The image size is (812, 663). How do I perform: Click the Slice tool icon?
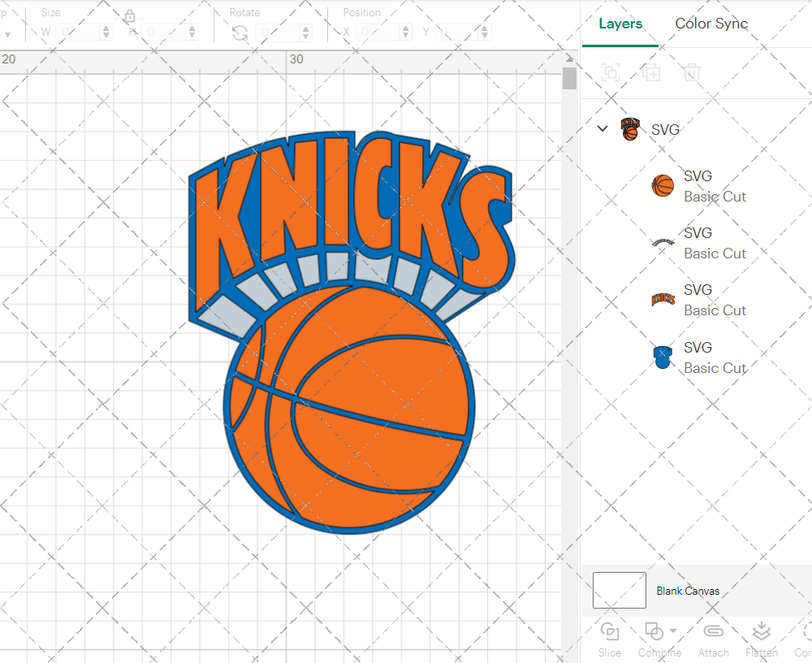tap(610, 631)
